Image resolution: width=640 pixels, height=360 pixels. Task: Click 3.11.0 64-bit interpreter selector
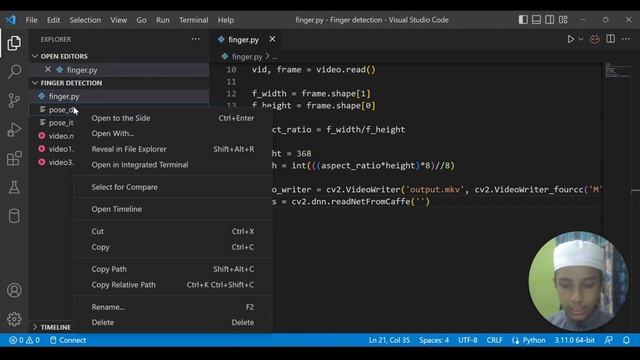[x=574, y=340]
